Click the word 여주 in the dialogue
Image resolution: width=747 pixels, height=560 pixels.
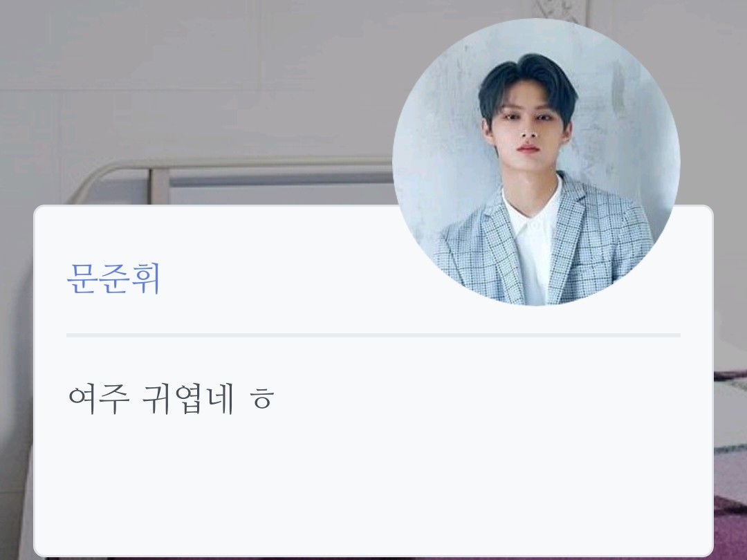99,400
